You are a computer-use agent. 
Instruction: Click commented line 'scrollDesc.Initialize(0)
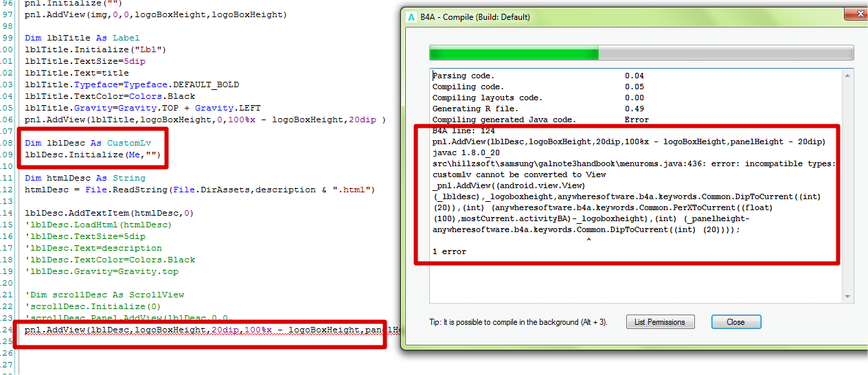coord(93,306)
